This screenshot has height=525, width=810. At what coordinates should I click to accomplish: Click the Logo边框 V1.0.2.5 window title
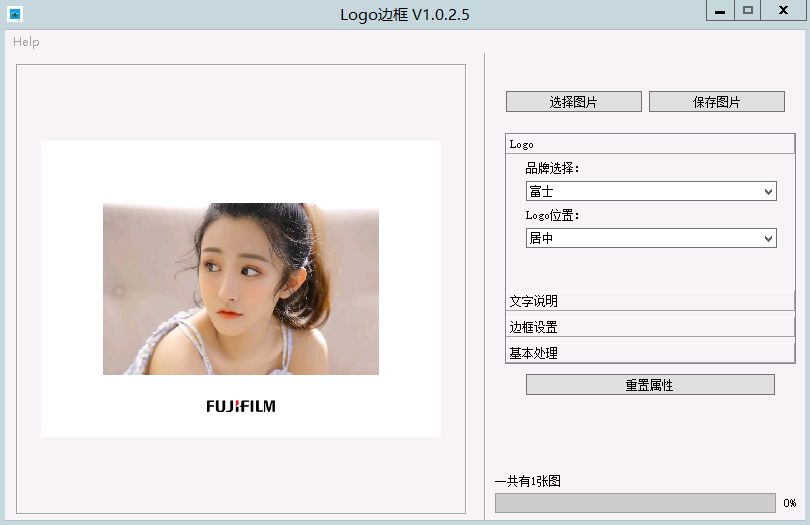click(x=404, y=14)
